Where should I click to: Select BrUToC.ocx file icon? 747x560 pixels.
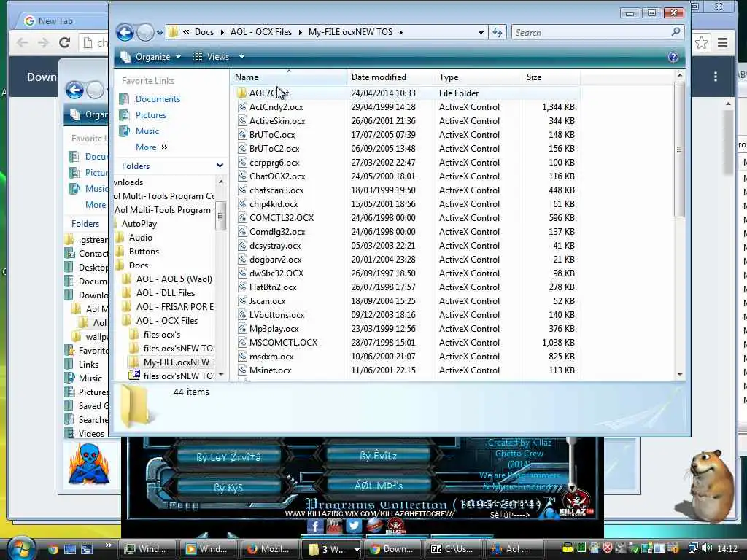[x=242, y=135]
